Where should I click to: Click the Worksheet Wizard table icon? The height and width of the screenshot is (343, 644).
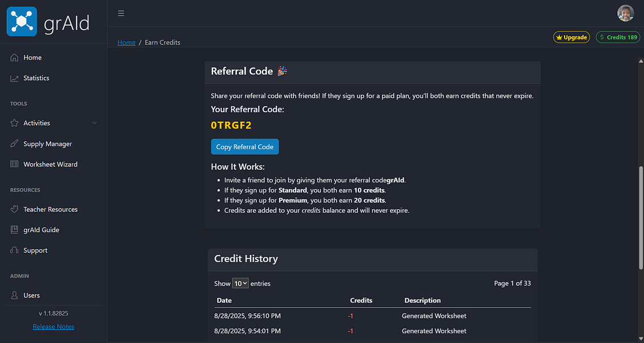[x=14, y=165]
